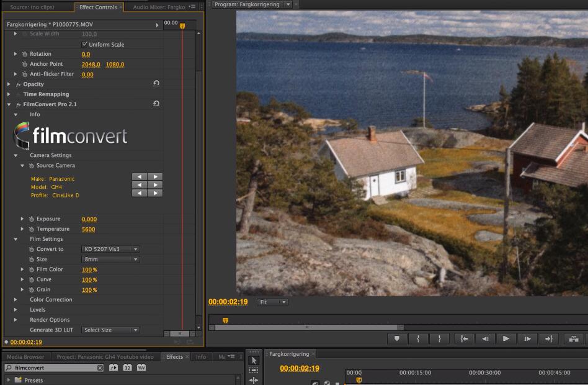Screen dimensions: 588x385
Task: Expand the Opacity effect
Action: (x=9, y=84)
